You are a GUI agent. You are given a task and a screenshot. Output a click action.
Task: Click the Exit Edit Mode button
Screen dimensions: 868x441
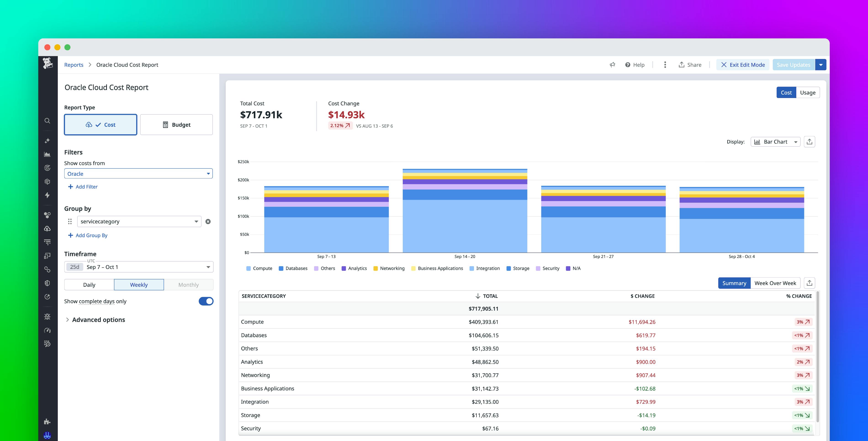(743, 64)
